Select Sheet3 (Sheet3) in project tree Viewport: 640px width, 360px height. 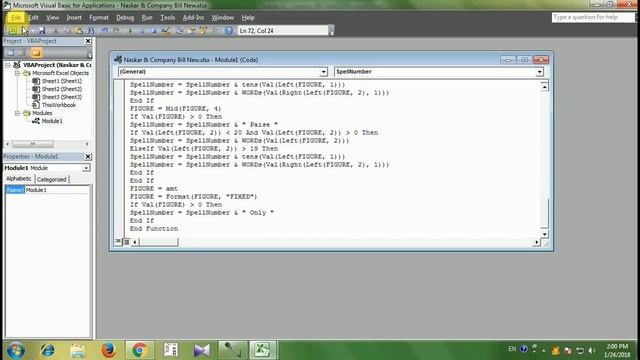click(62, 97)
